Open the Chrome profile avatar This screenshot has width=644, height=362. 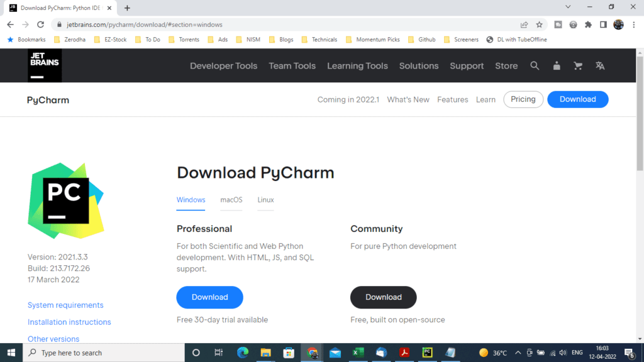click(x=619, y=25)
